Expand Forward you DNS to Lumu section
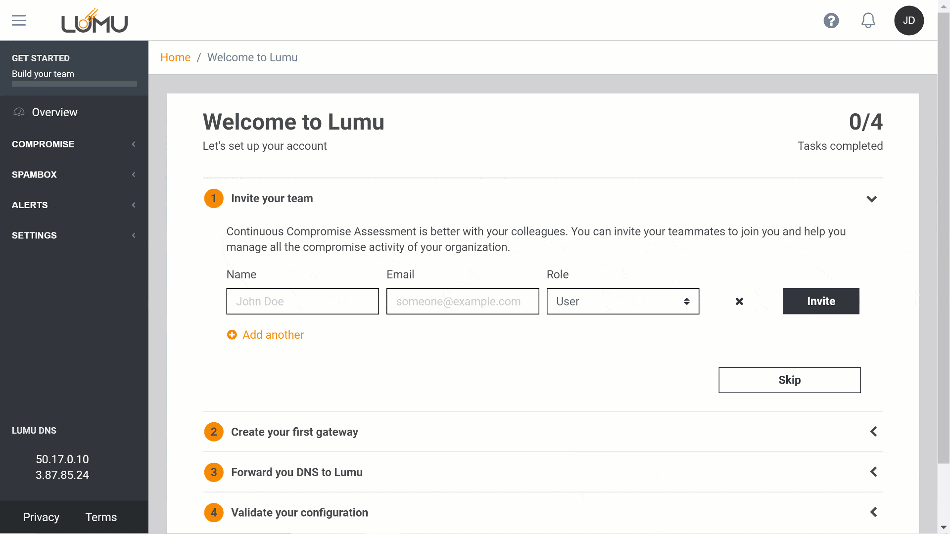The image size is (950, 534). [x=873, y=472]
